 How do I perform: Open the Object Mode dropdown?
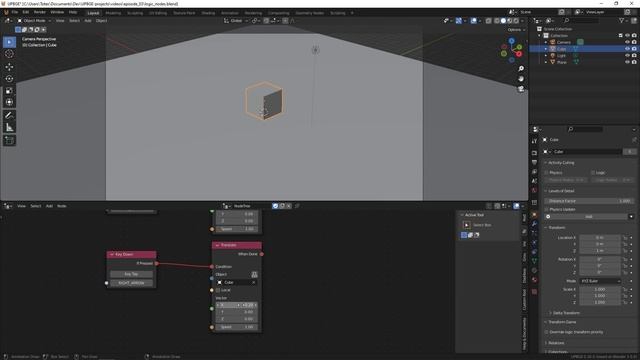[34, 20]
